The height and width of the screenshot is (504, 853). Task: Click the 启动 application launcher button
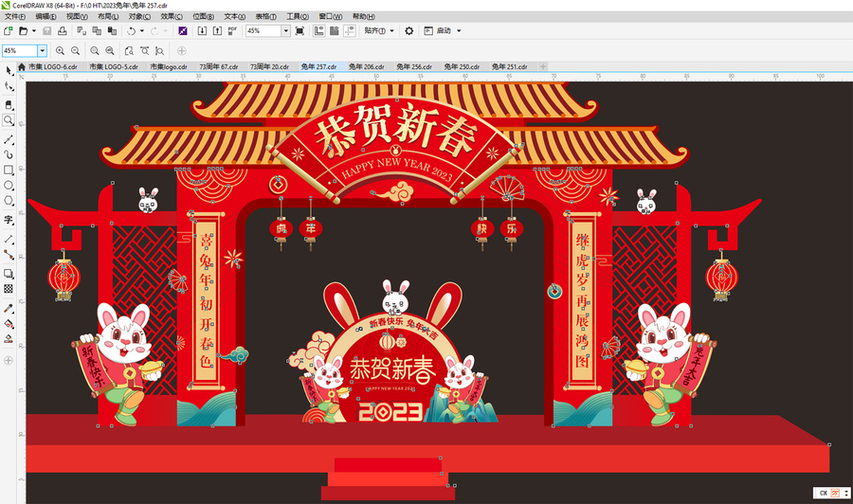pyautogui.click(x=438, y=31)
